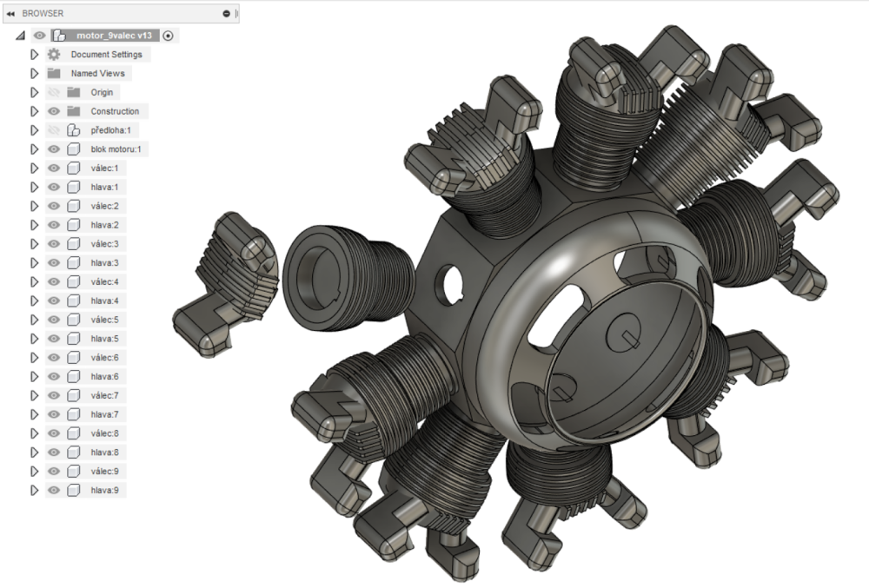
Task: Expand the hlava:9 component node
Action: (x=35, y=491)
